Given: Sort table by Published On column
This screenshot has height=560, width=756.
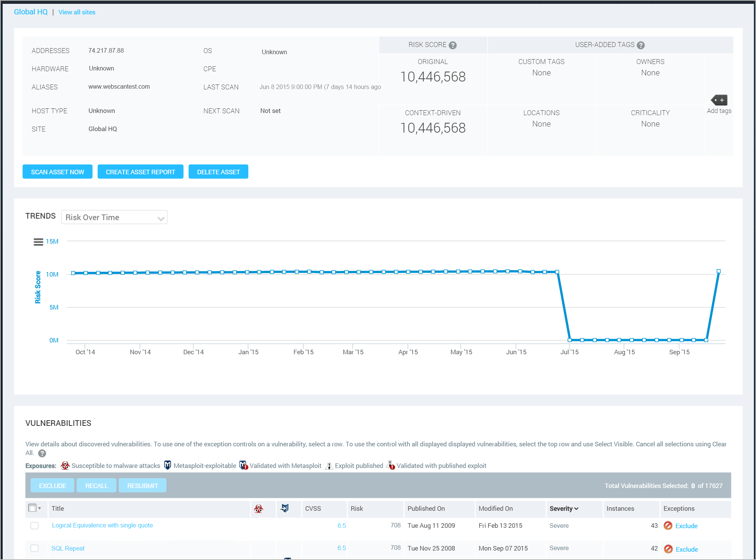Looking at the screenshot, I should pos(426,508).
